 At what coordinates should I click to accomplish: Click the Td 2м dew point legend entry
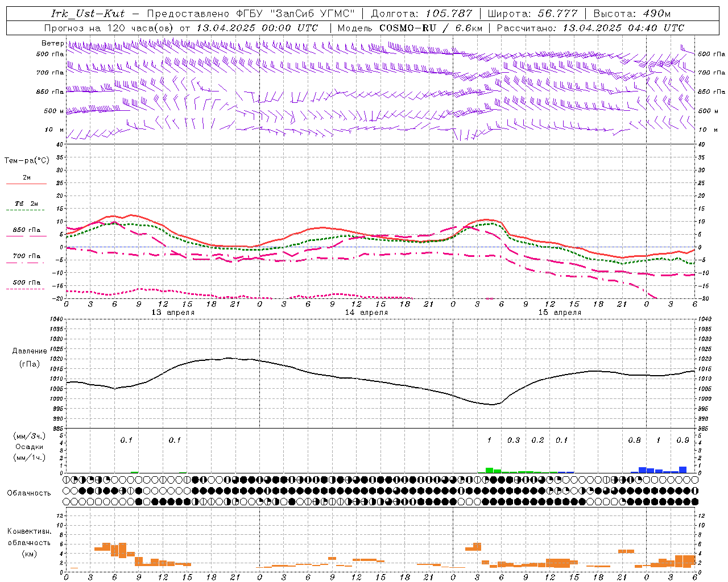click(27, 203)
